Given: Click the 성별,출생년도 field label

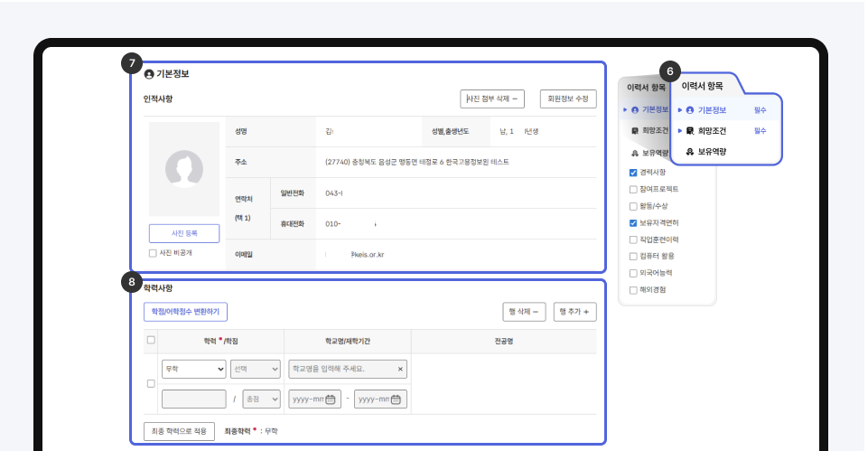Looking at the screenshot, I should [x=450, y=131].
